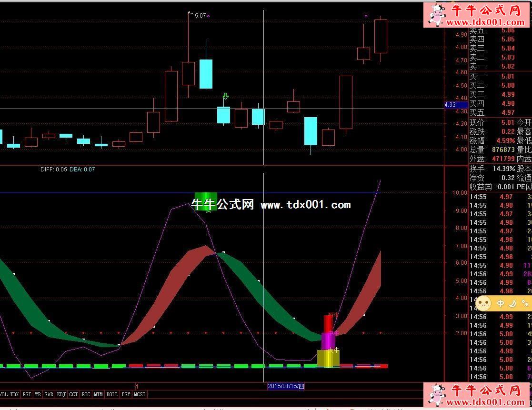Click the yellow 大牛 signal block
The image size is (532, 410).
(328, 358)
